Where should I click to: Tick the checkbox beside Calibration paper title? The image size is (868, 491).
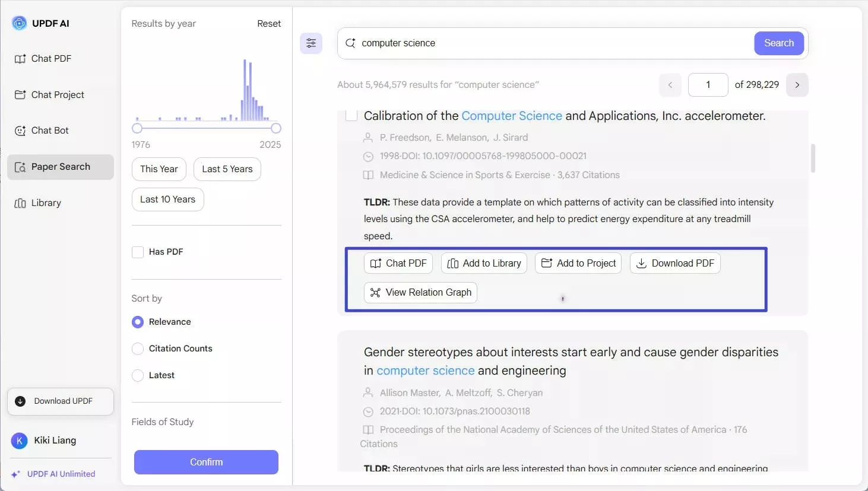[x=351, y=115]
